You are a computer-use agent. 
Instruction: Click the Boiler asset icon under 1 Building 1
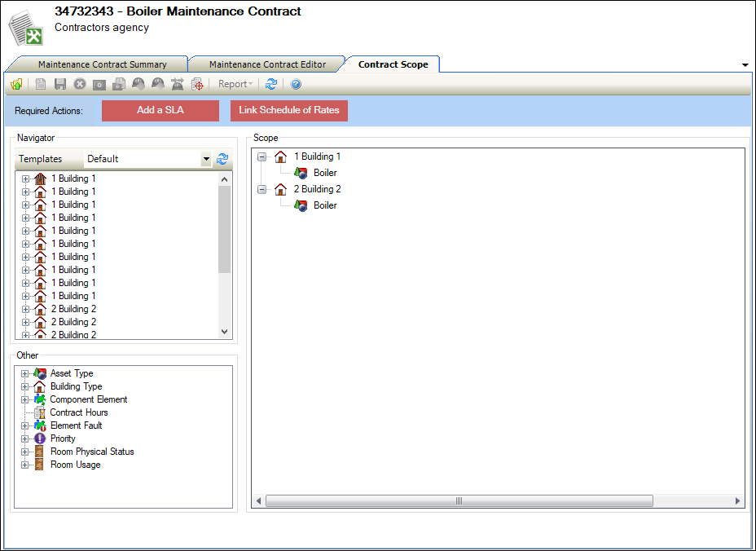coord(301,173)
